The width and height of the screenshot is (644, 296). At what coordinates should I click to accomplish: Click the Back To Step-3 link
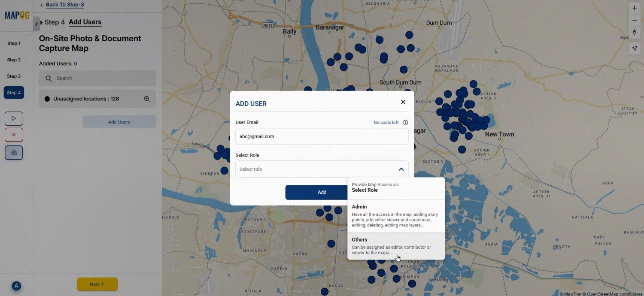tap(64, 5)
